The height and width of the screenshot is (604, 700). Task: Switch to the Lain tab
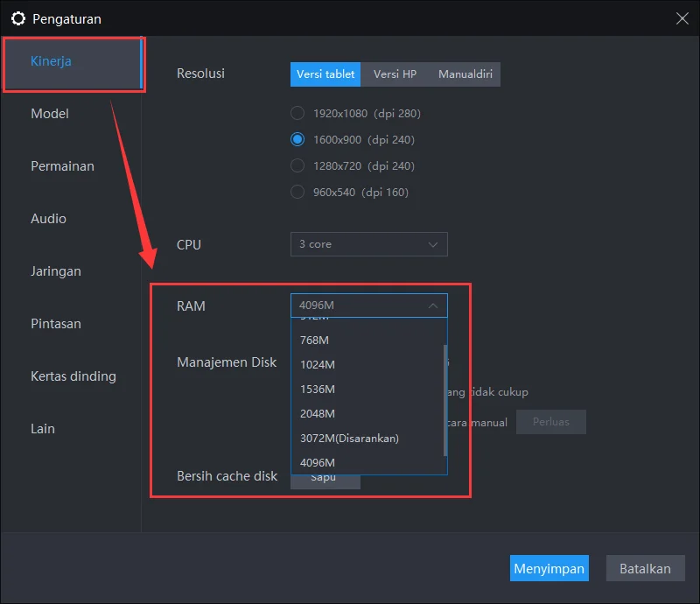43,428
